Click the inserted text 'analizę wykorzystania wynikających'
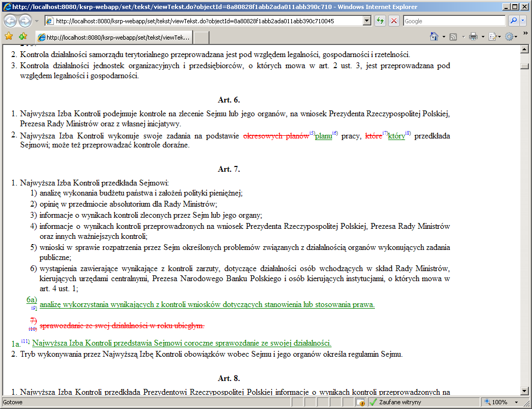Viewport: 532px width, 409px height. (x=97, y=304)
